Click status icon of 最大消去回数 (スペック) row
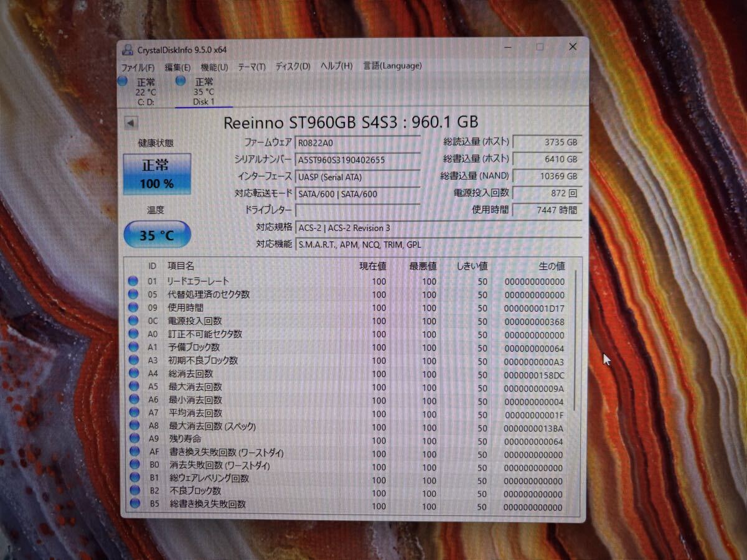 click(x=134, y=426)
